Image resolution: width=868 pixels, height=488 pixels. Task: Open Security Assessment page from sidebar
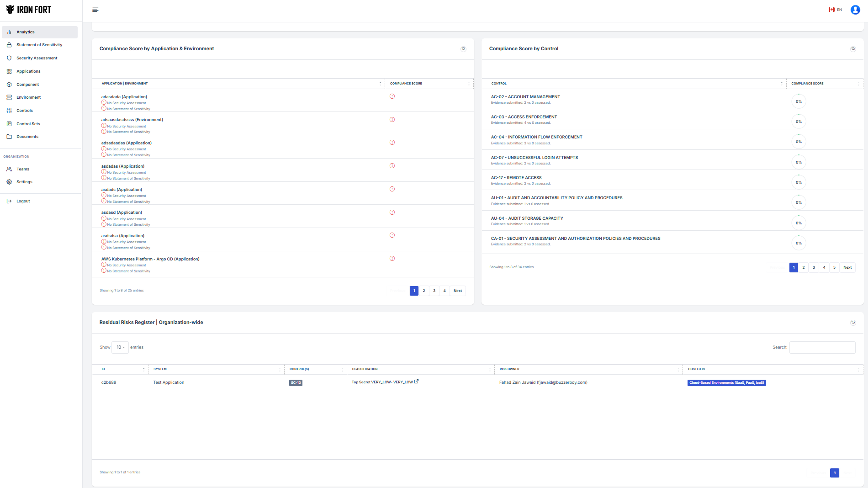pos(37,58)
